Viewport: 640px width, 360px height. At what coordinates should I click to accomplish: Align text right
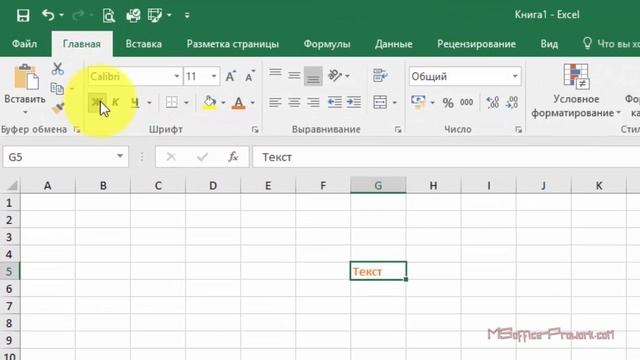(x=313, y=102)
